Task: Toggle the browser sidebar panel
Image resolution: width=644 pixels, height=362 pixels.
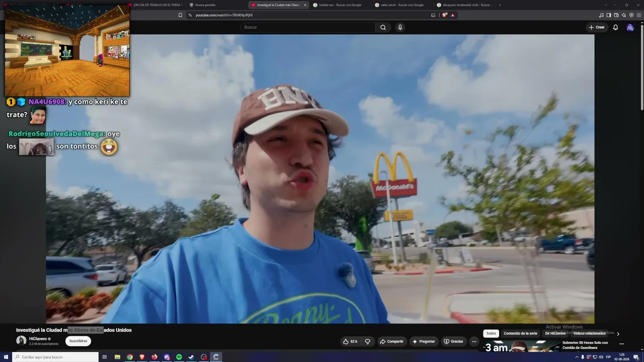Action: (609, 15)
